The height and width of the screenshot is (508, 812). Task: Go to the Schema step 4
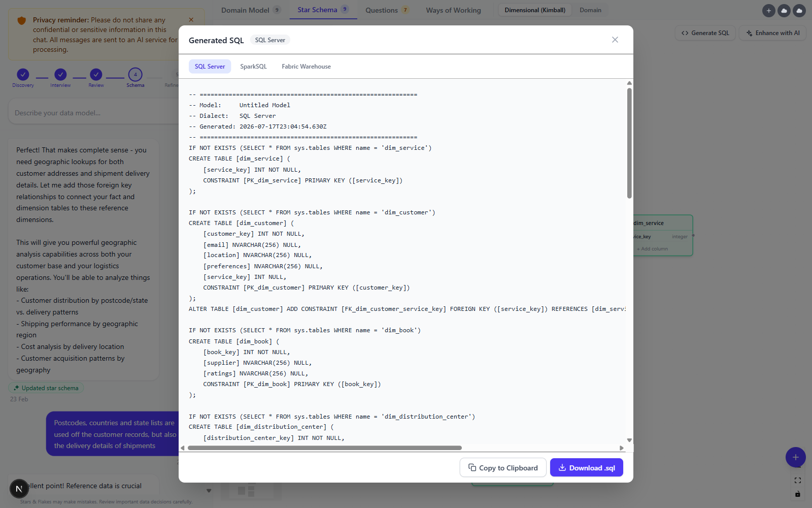point(136,77)
